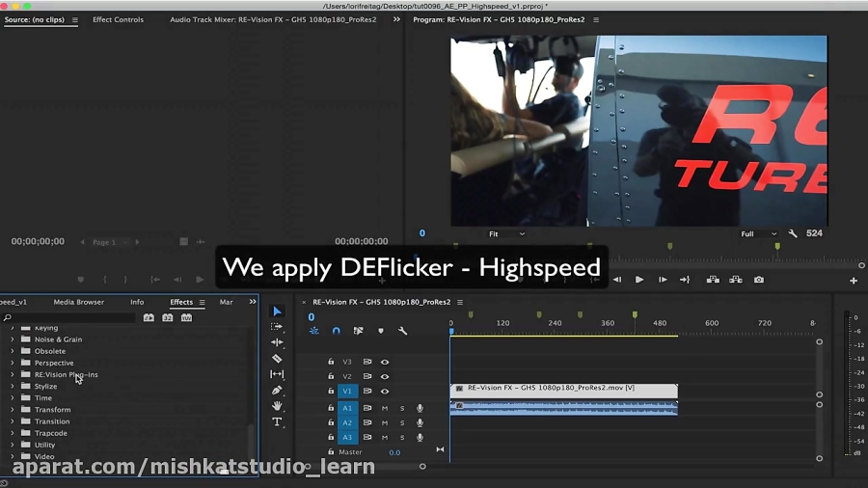
Task: Select the Slip tool
Action: coord(277,374)
